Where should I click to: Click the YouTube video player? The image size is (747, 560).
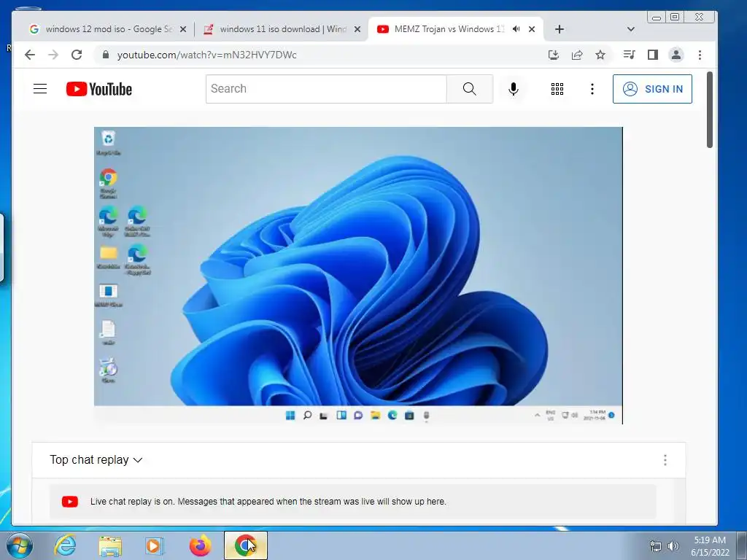(x=358, y=275)
